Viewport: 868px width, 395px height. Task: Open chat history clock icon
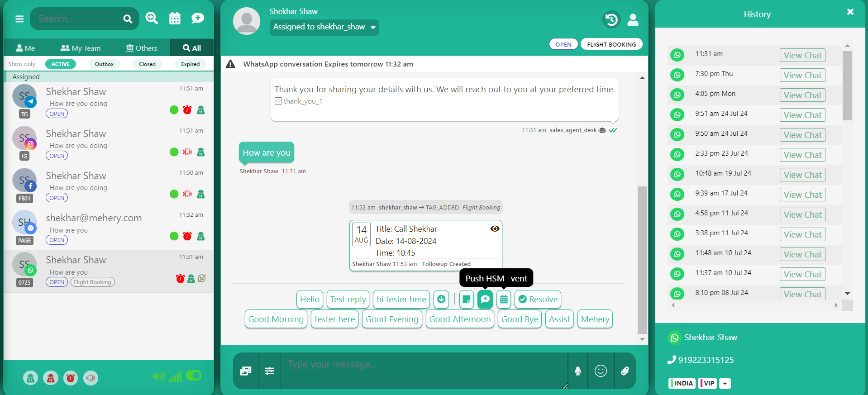611,19
